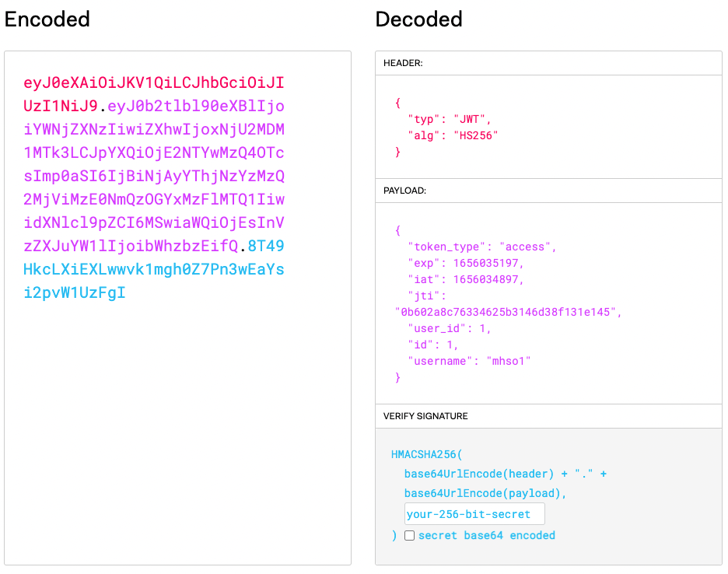Click the encoded line iYWNjZXNzIiwiZXhwIjoxNjU2MDM
Screen dimensions: 728x574
click(x=154, y=129)
